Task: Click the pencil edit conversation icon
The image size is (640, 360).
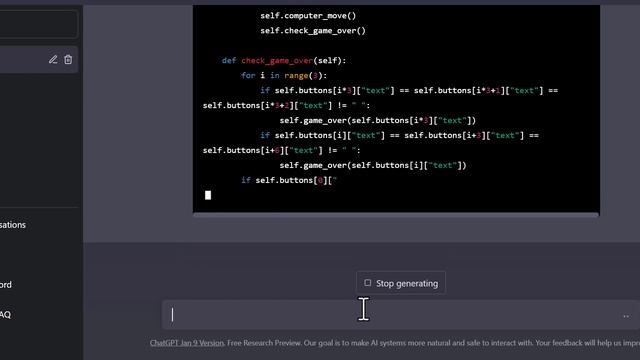Action: click(53, 60)
